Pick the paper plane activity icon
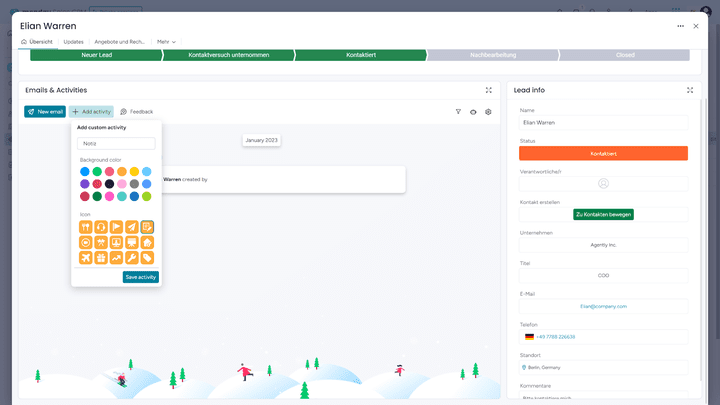 tap(132, 227)
